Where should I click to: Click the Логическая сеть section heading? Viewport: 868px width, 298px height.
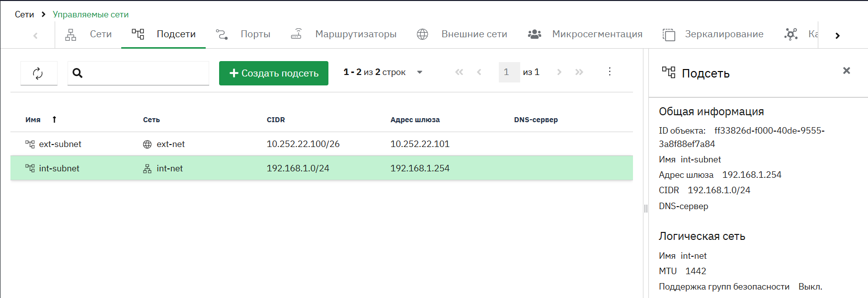point(702,236)
